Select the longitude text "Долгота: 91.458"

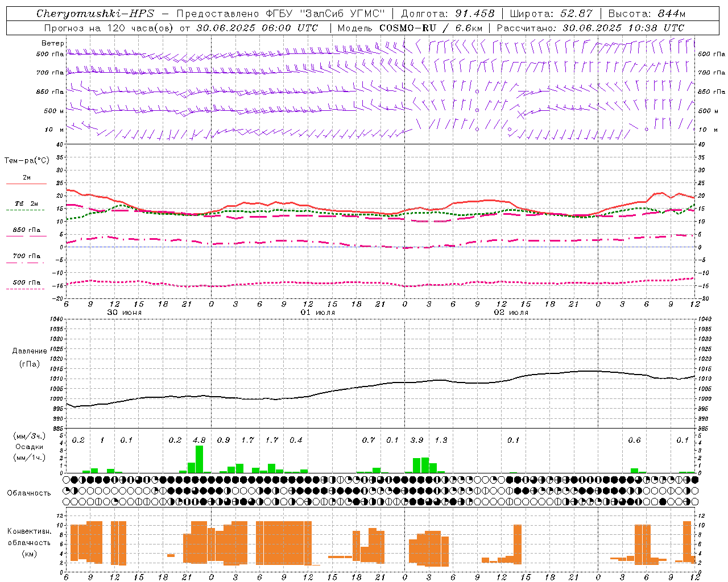coord(448,14)
